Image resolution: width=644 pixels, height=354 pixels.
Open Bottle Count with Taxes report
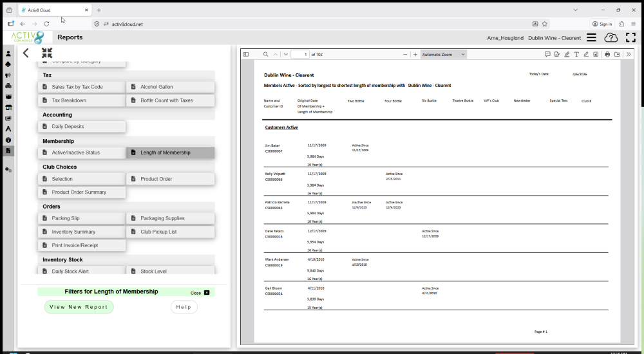coord(171,100)
